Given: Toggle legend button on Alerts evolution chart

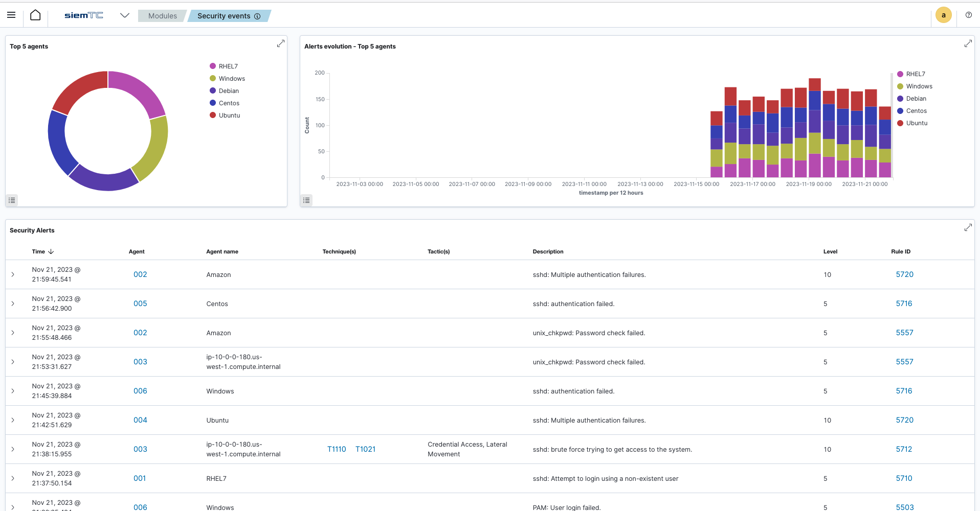Looking at the screenshot, I should click(x=306, y=200).
